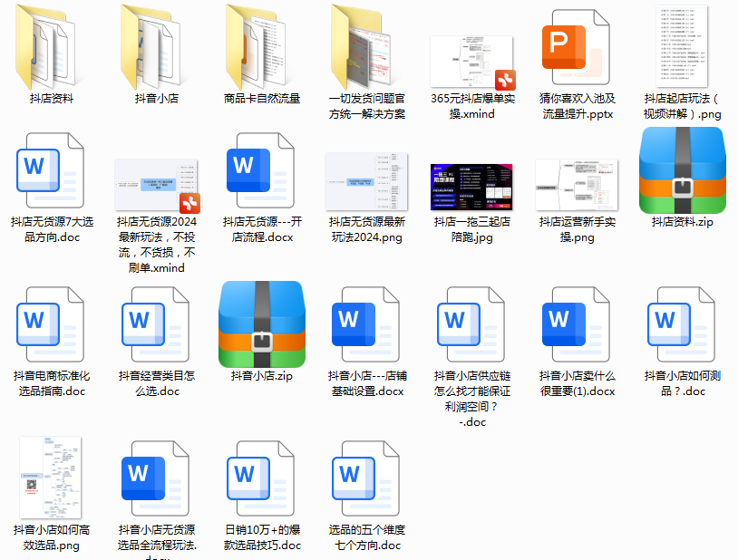This screenshot has height=560, width=738.
Task: Select the Word icon of 选品的五个维度七个方向.doc
Action: pyautogui.click(x=366, y=478)
